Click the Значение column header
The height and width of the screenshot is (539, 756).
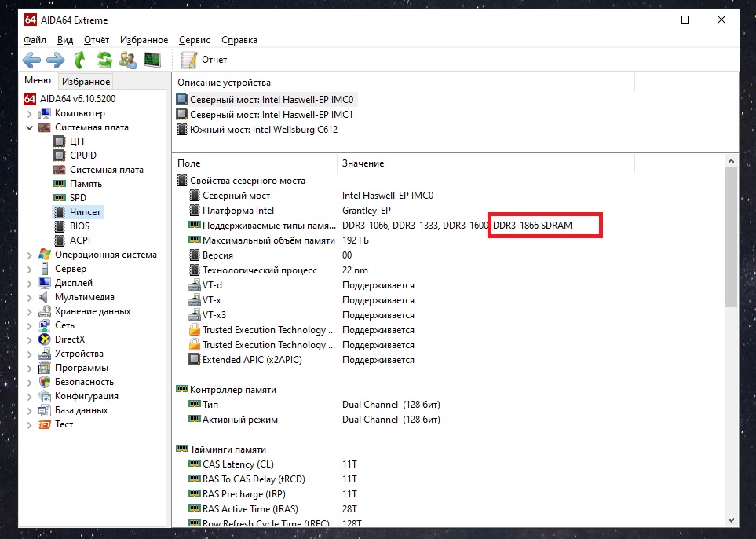click(x=486, y=163)
